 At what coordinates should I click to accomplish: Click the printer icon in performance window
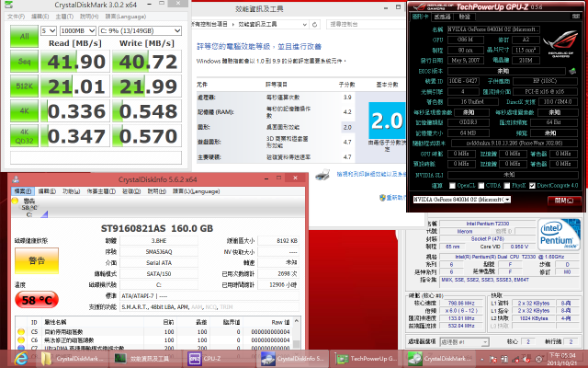tap(322, 175)
